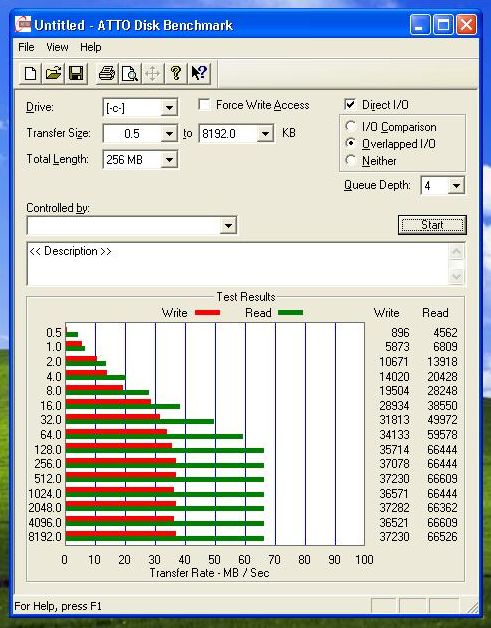
Task: Activate context help pointer icon
Action: (x=199, y=73)
